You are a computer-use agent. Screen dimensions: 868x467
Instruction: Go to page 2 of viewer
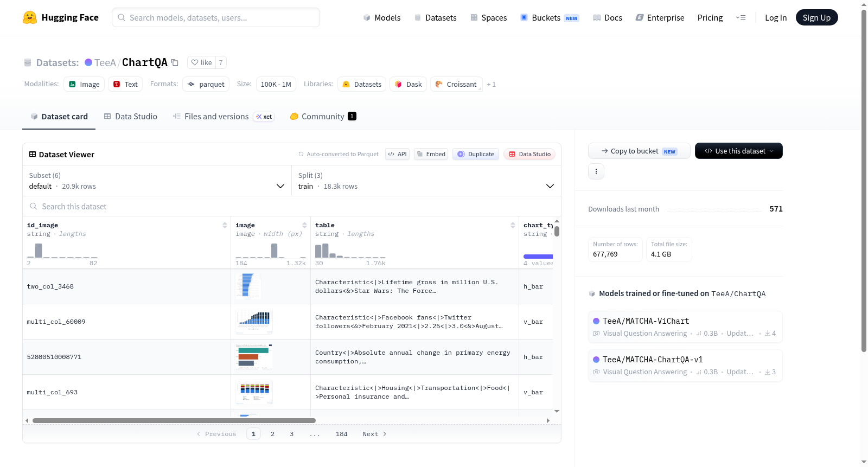tap(272, 434)
